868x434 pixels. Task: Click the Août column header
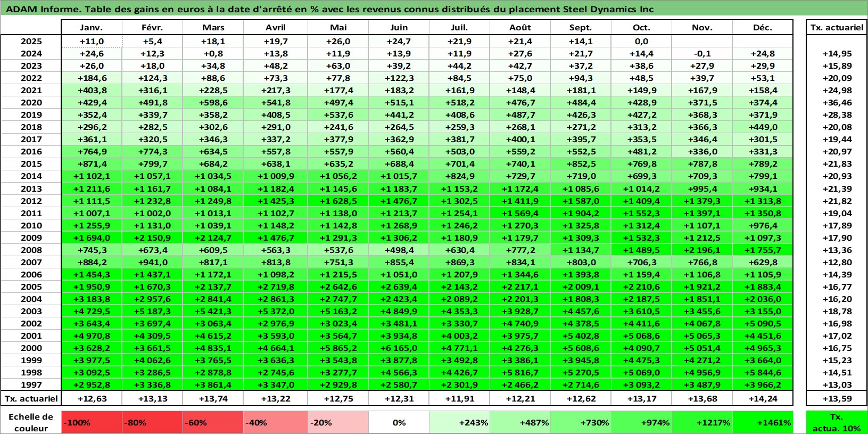(x=520, y=28)
